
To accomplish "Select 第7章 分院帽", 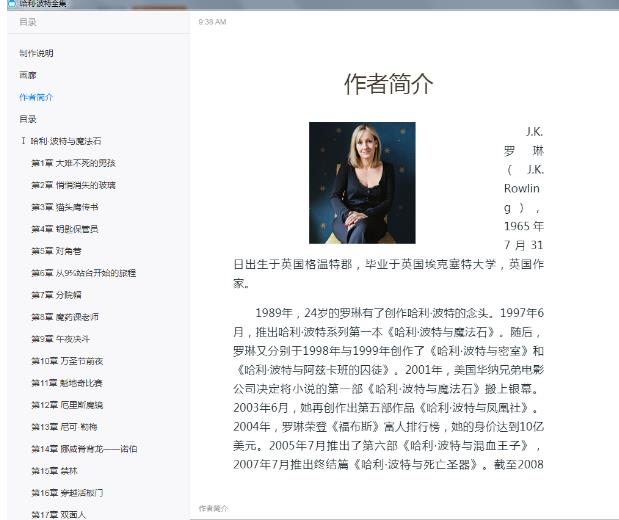I will click(x=56, y=295).
